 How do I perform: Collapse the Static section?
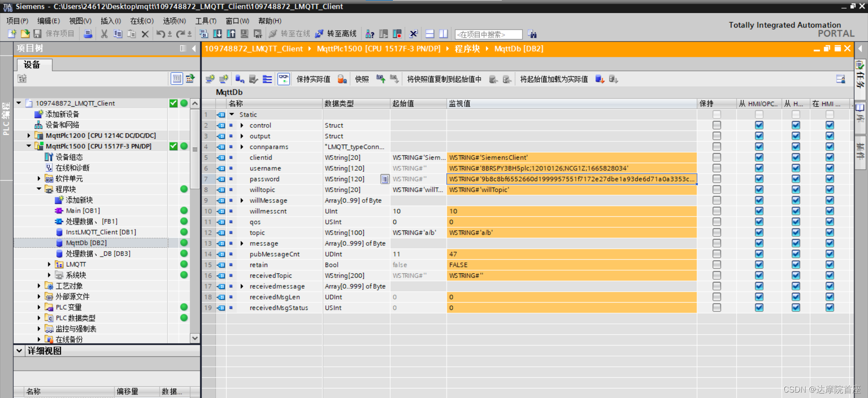tap(232, 114)
